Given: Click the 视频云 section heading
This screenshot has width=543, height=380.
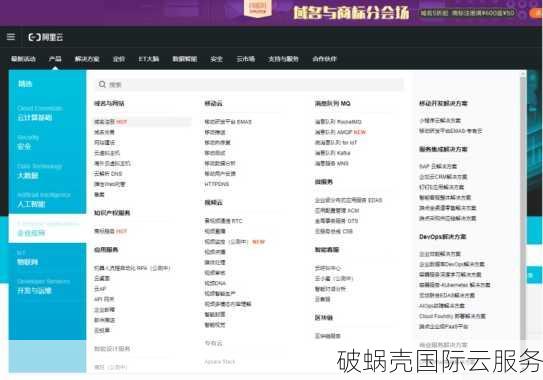Looking at the screenshot, I should [213, 202].
